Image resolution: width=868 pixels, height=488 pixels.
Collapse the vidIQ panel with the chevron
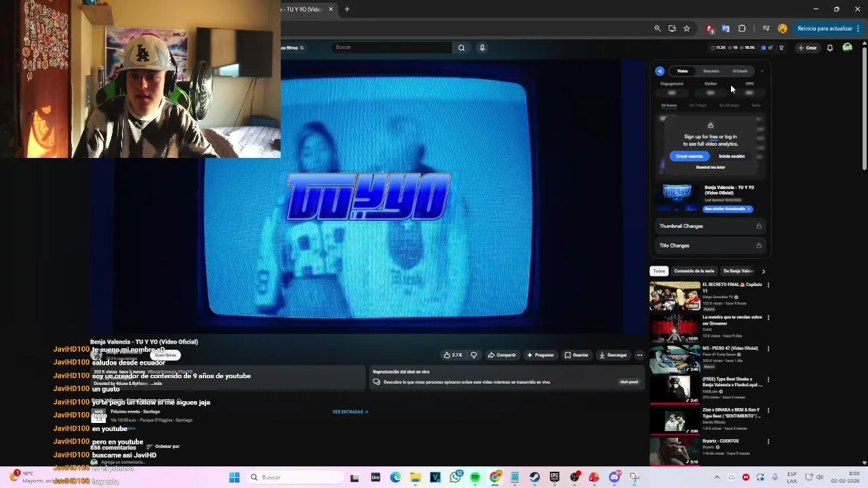coord(762,70)
